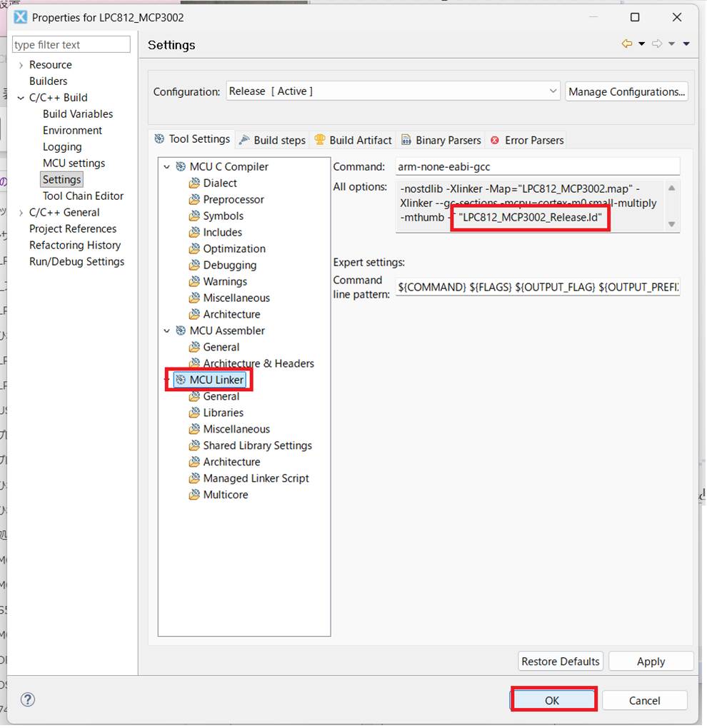Switch to the Build steps tab
The width and height of the screenshot is (707, 728).
(272, 140)
